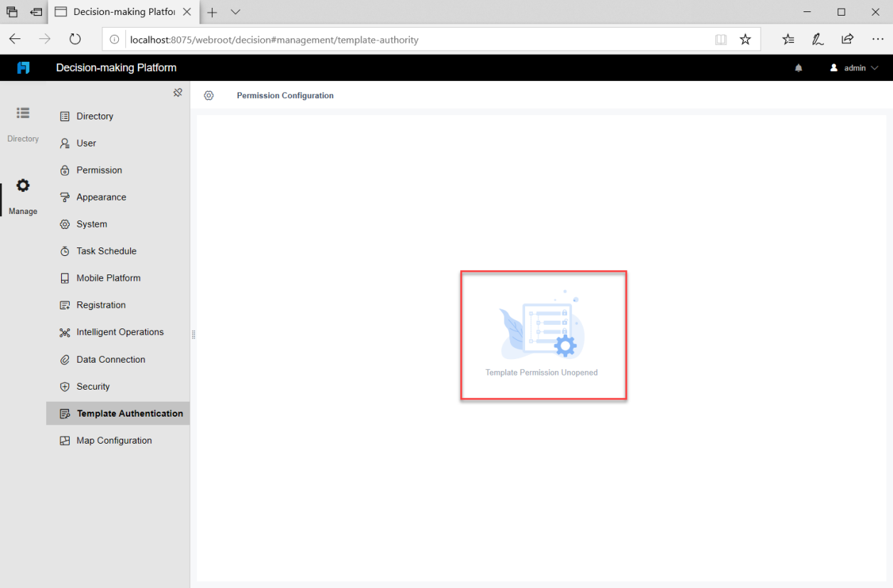Open the Task Schedule section

coord(106,251)
